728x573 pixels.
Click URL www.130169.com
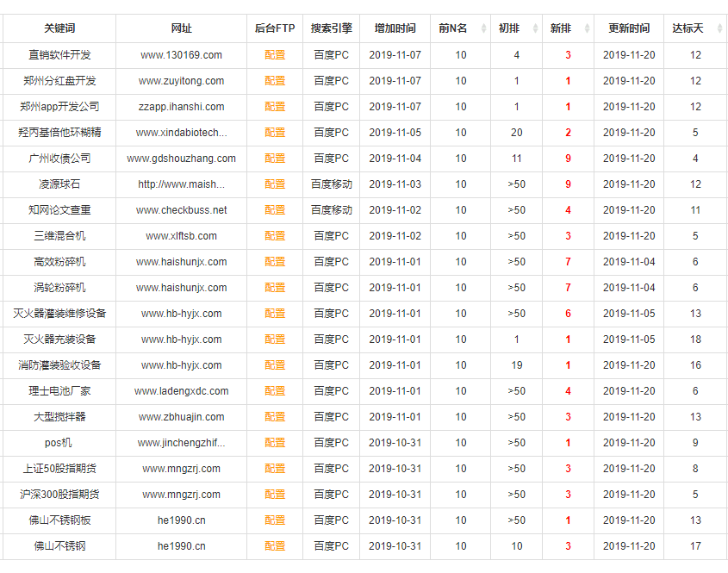[181, 55]
